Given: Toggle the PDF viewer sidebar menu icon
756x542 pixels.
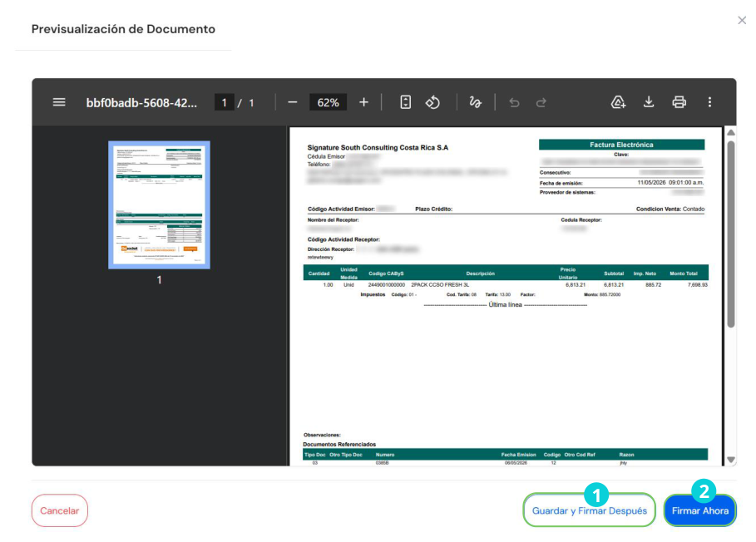Looking at the screenshot, I should point(59,102).
